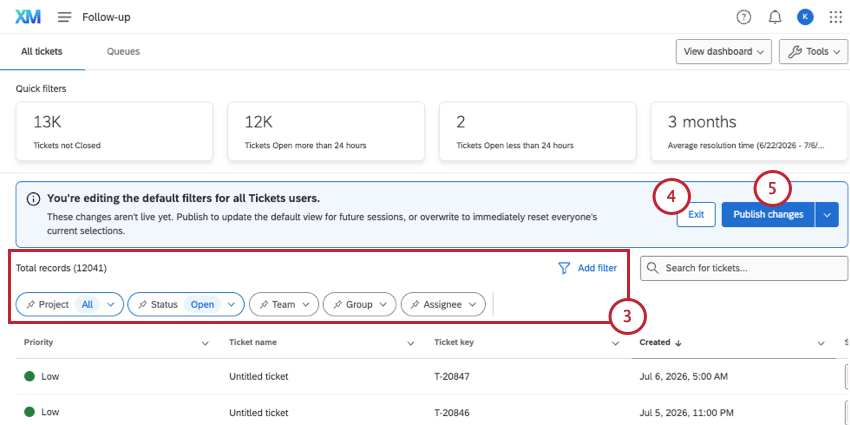Click Untitled ticket in T-20847 row
The height and width of the screenshot is (425, 850).
click(x=259, y=376)
